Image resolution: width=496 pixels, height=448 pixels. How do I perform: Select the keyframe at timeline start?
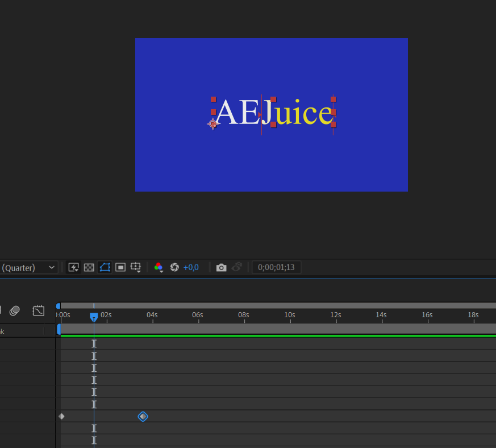[62, 416]
